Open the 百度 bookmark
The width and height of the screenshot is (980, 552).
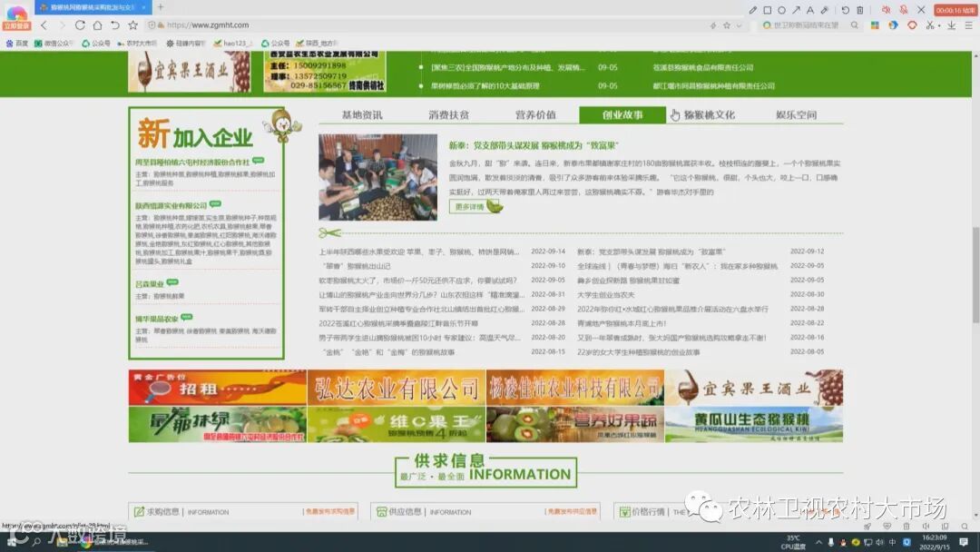click(x=17, y=44)
